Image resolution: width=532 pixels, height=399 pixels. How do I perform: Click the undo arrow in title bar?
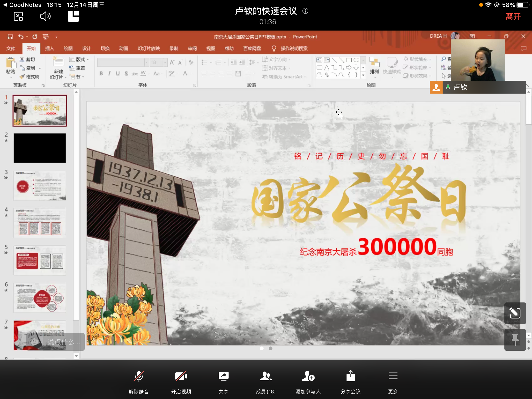coord(21,37)
